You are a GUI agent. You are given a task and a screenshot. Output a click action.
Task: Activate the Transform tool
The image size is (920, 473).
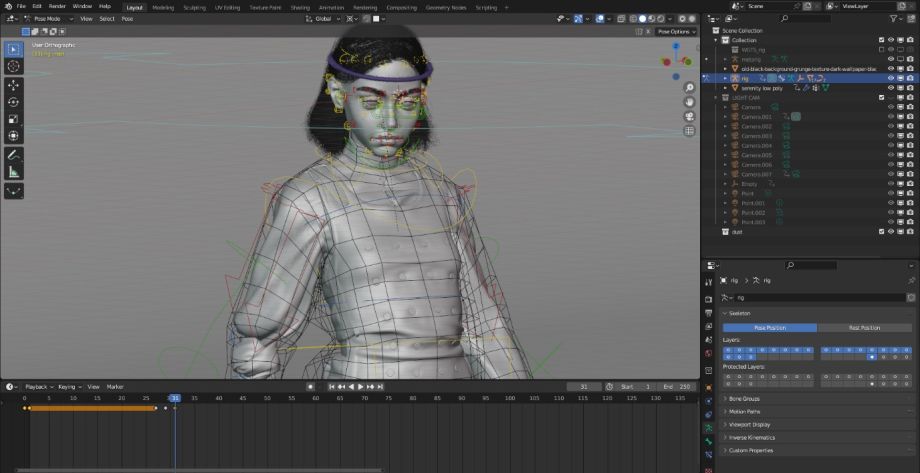pyautogui.click(x=13, y=136)
